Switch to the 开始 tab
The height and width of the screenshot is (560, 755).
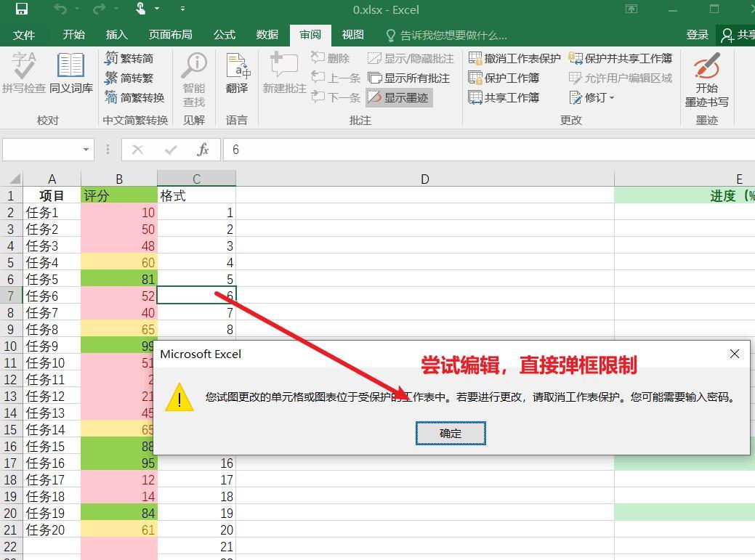(73, 35)
